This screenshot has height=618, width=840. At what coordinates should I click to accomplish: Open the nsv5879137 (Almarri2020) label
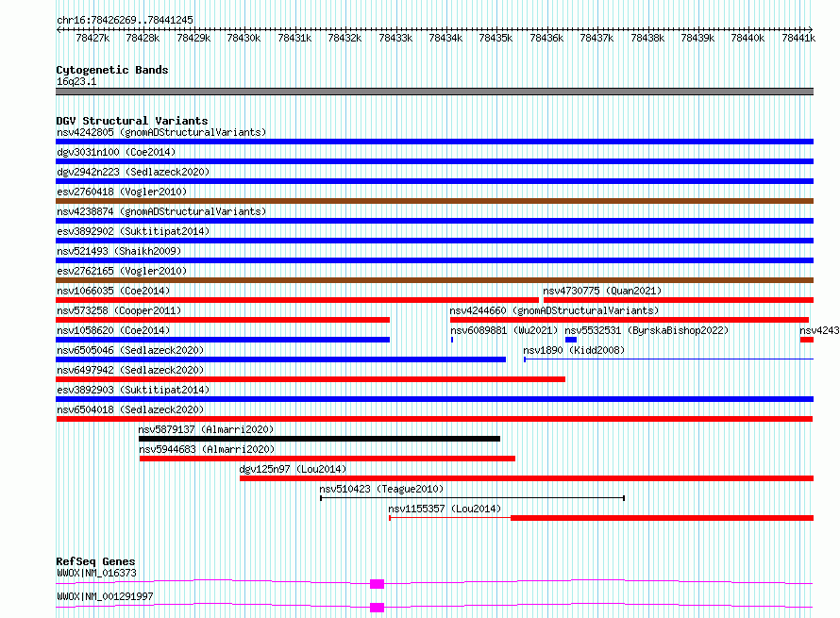coord(206,429)
